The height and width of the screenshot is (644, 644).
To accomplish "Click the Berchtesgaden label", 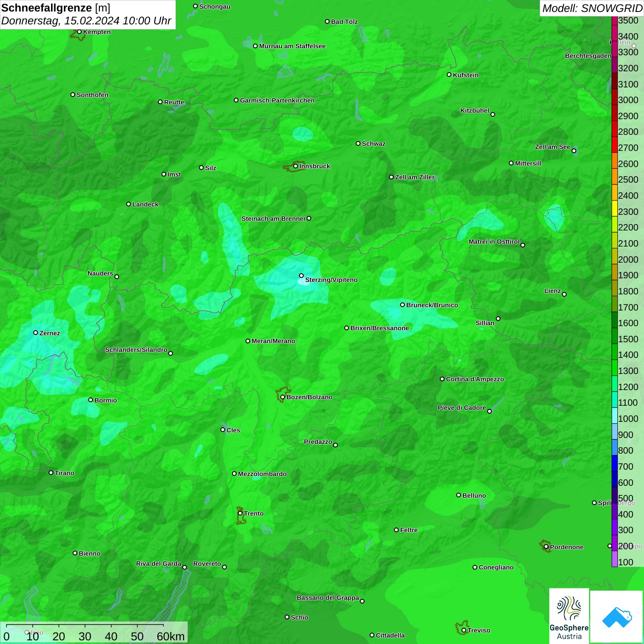I will 588,56.
